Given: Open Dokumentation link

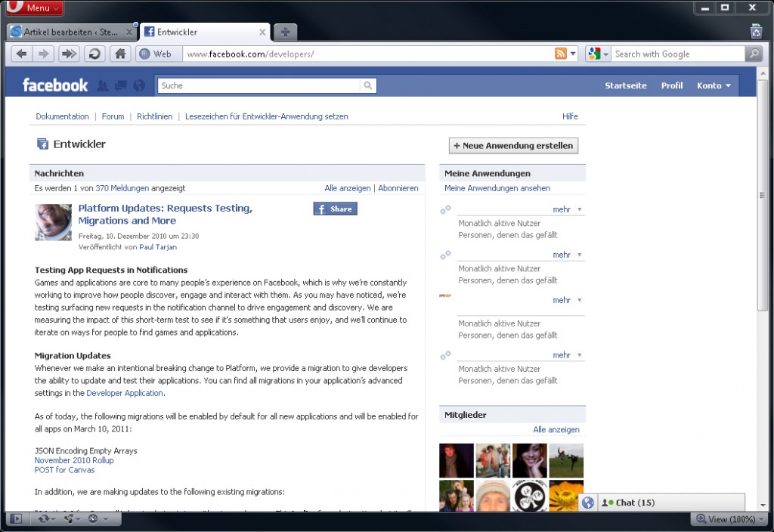Looking at the screenshot, I should [x=62, y=116].
